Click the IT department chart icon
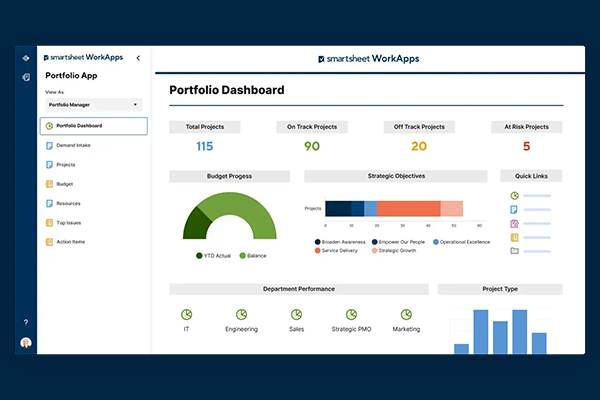600x400 pixels. (x=186, y=314)
